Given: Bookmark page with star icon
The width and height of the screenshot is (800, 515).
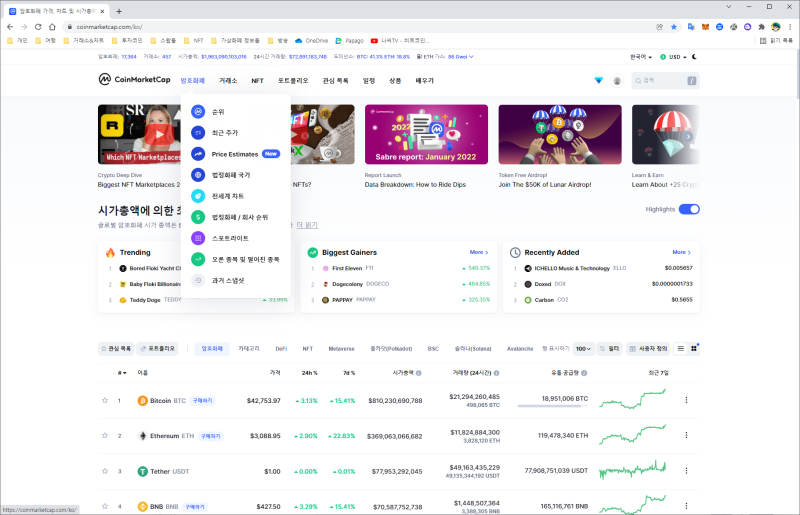Looking at the screenshot, I should 674,27.
